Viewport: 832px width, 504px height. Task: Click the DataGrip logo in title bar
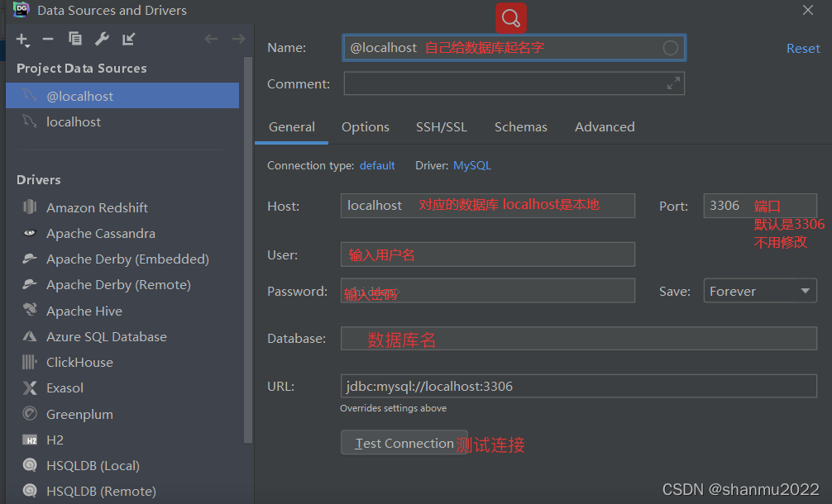tap(22, 10)
